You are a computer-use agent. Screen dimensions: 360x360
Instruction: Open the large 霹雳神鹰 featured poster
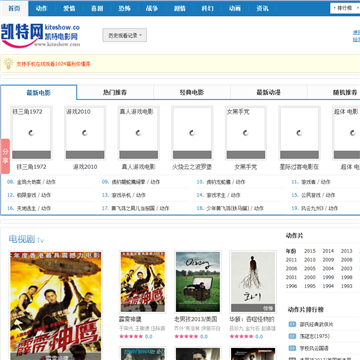pos(55,305)
